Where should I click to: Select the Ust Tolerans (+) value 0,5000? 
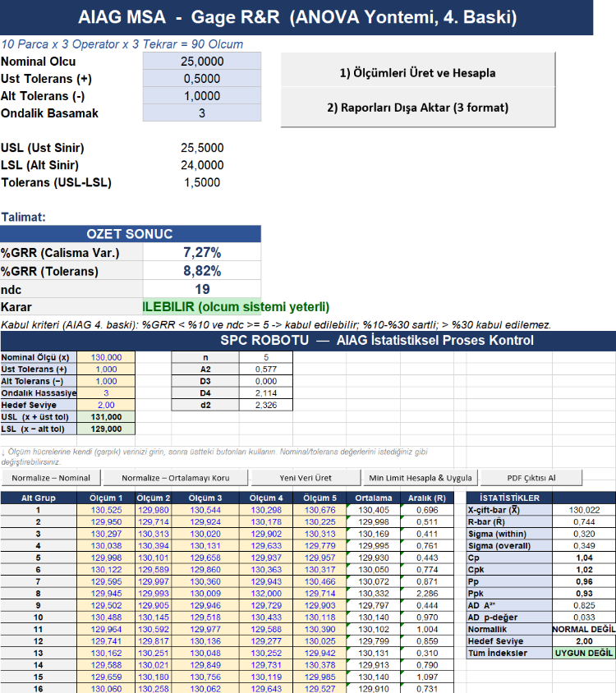(x=202, y=78)
